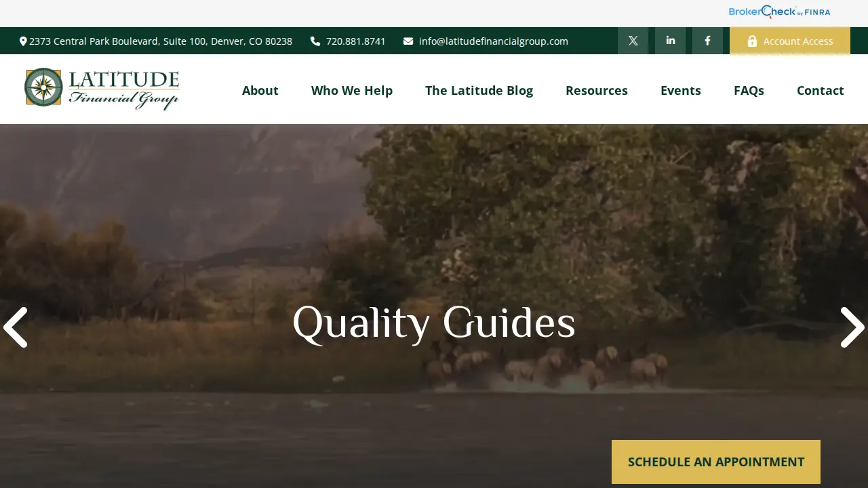Viewport: 868px width, 488px height.
Task: Call the phone number 720.881.8741
Action: [348, 41]
